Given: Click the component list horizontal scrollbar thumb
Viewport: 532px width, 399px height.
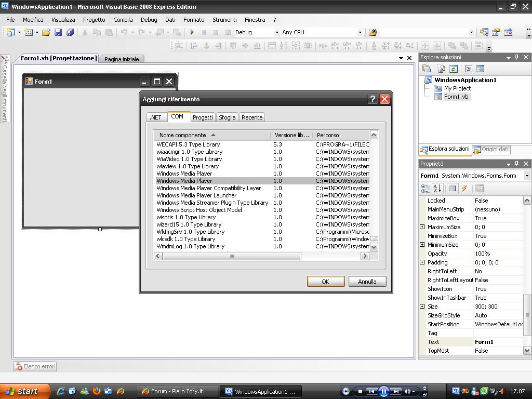Looking at the screenshot, I should click(232, 256).
